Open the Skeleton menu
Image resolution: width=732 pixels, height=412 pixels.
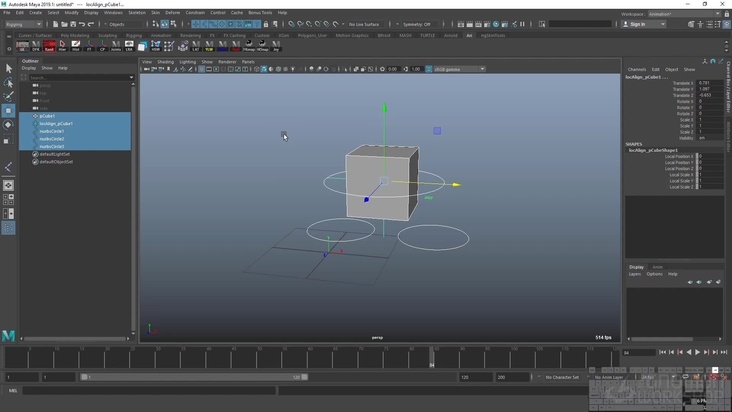point(136,13)
